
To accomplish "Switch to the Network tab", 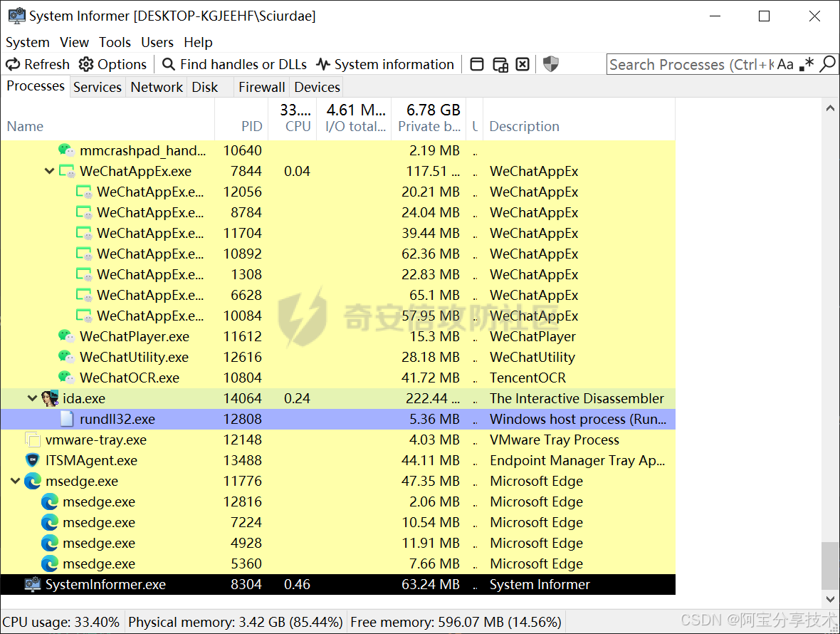I will [157, 87].
